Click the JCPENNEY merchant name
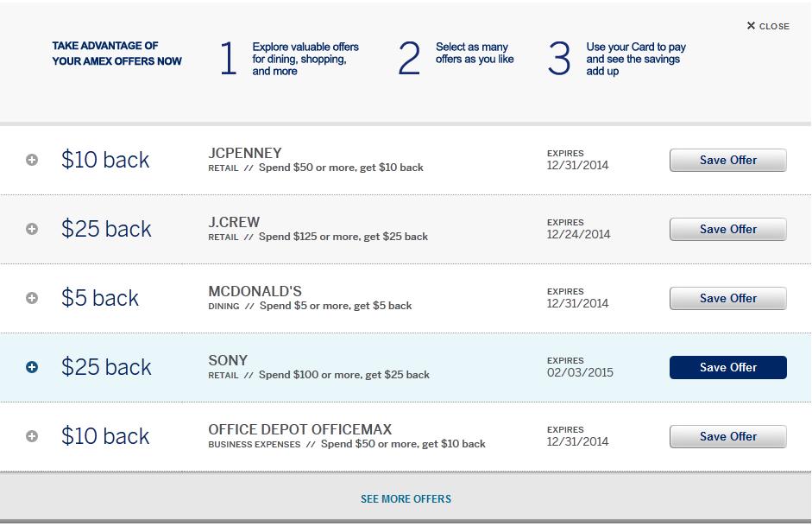 click(245, 153)
